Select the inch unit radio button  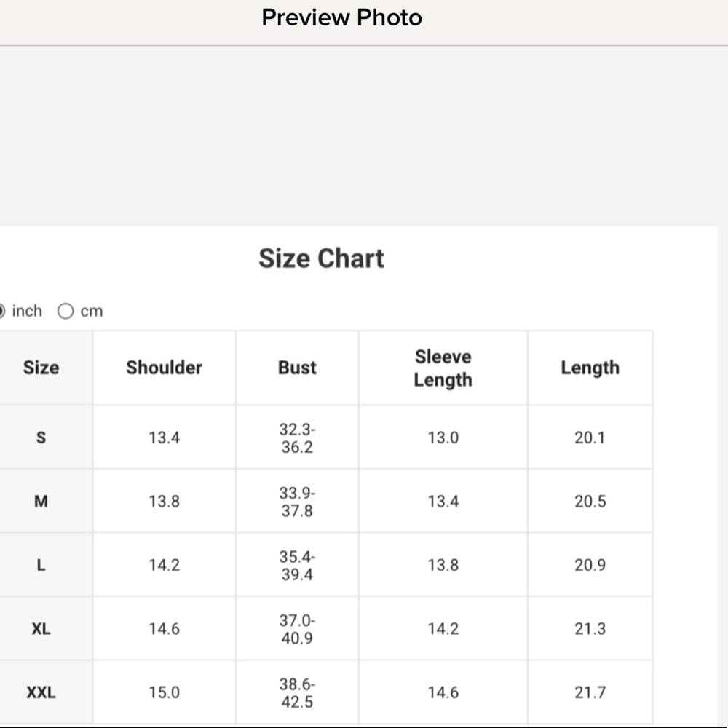click(1, 311)
